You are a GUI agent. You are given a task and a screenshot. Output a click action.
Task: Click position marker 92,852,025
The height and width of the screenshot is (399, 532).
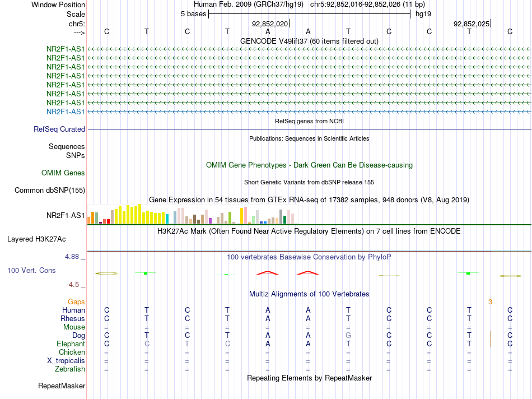[472, 24]
